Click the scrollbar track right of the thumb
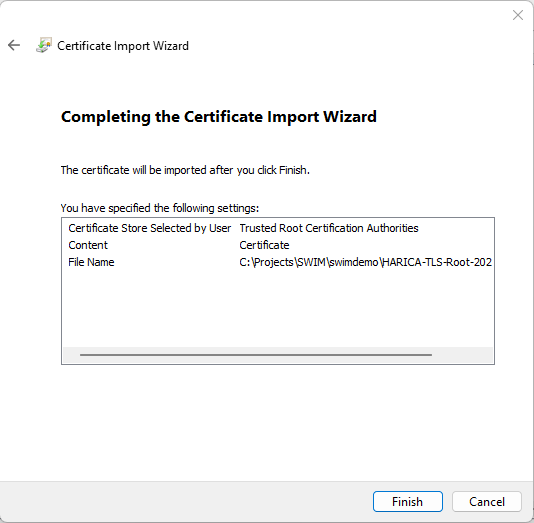Image resolution: width=534 pixels, height=523 pixels. coord(462,355)
